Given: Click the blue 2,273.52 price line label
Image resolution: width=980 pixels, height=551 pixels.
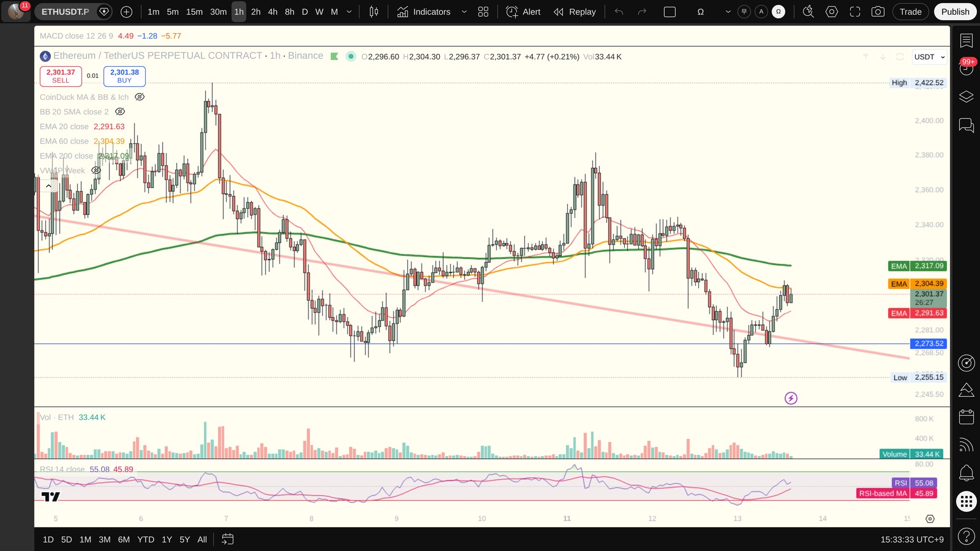Looking at the screenshot, I should coord(929,343).
